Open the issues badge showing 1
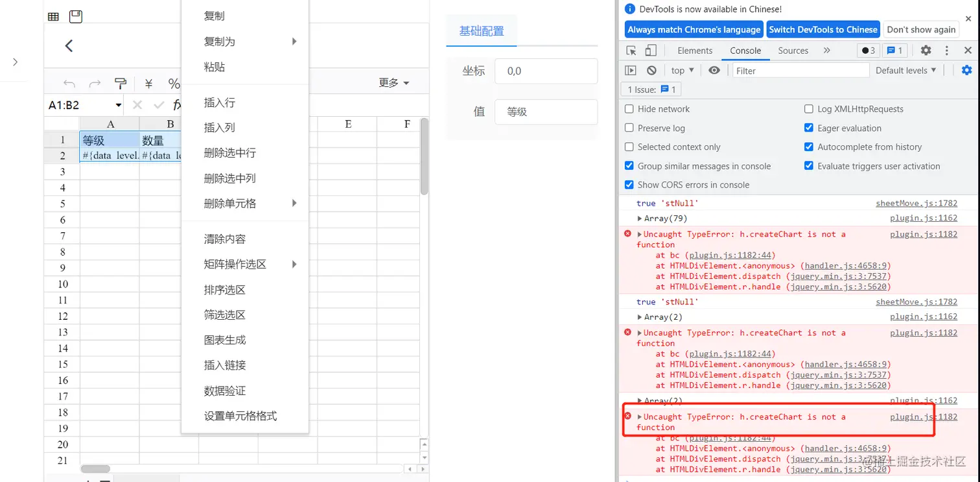This screenshot has height=482, width=980. click(x=895, y=51)
